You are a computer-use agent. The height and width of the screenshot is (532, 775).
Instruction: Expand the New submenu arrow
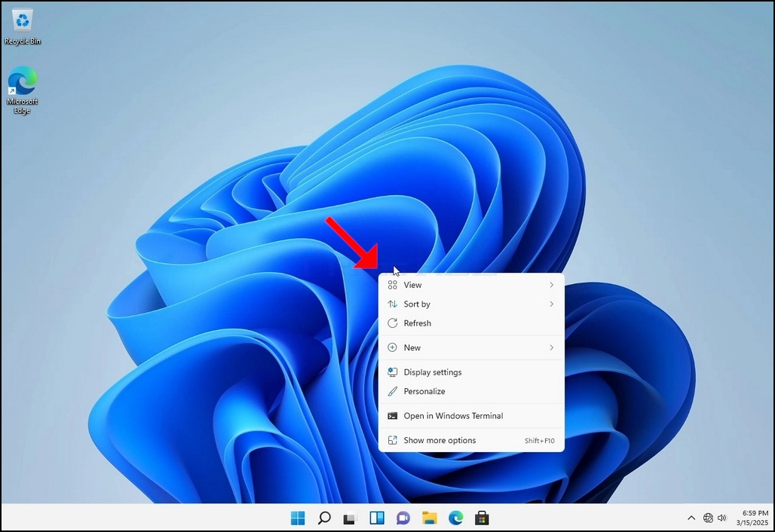coord(552,347)
